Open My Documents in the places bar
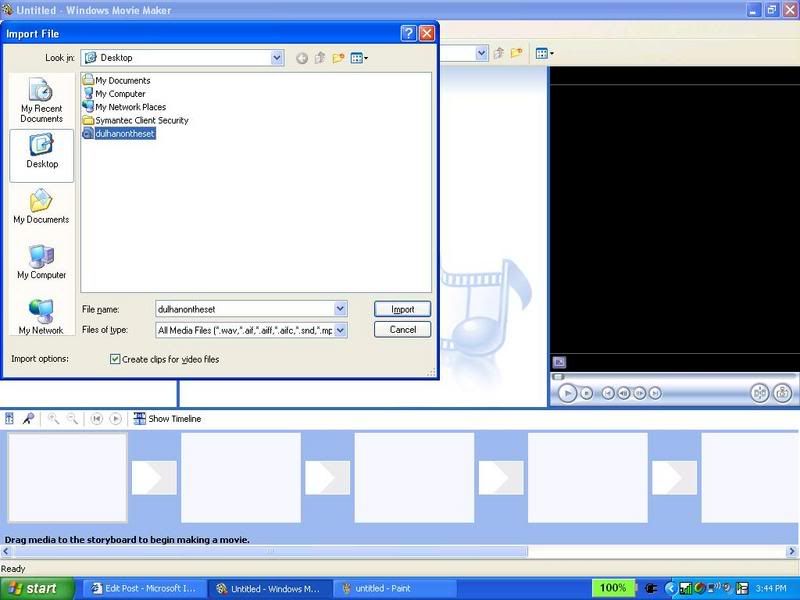 tap(41, 206)
